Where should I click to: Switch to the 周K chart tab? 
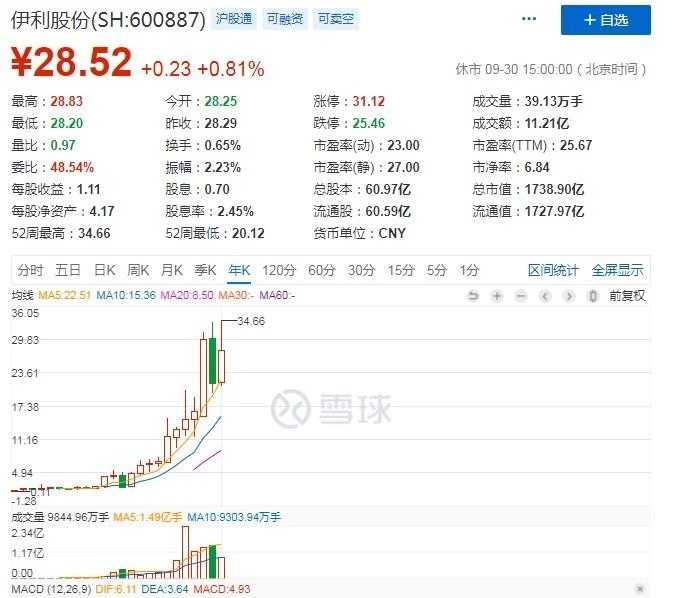click(138, 271)
